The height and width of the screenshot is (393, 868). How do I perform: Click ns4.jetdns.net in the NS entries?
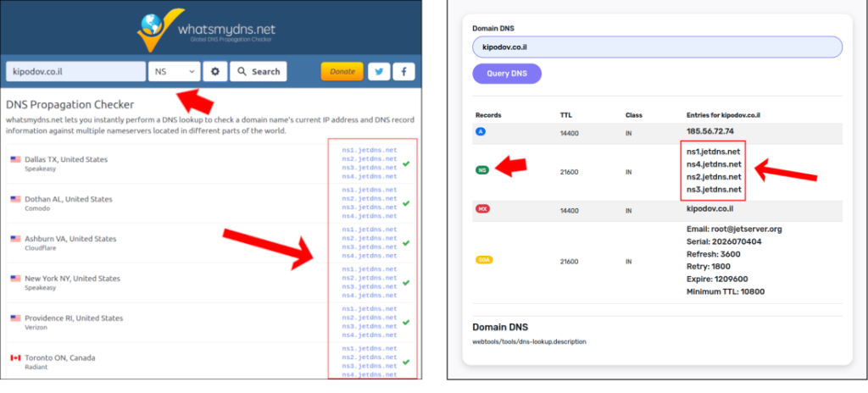pos(714,164)
